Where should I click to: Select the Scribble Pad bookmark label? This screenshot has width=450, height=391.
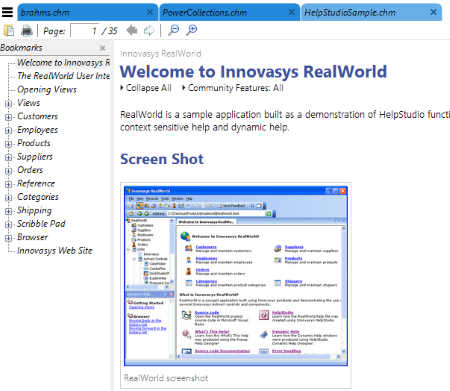(41, 224)
